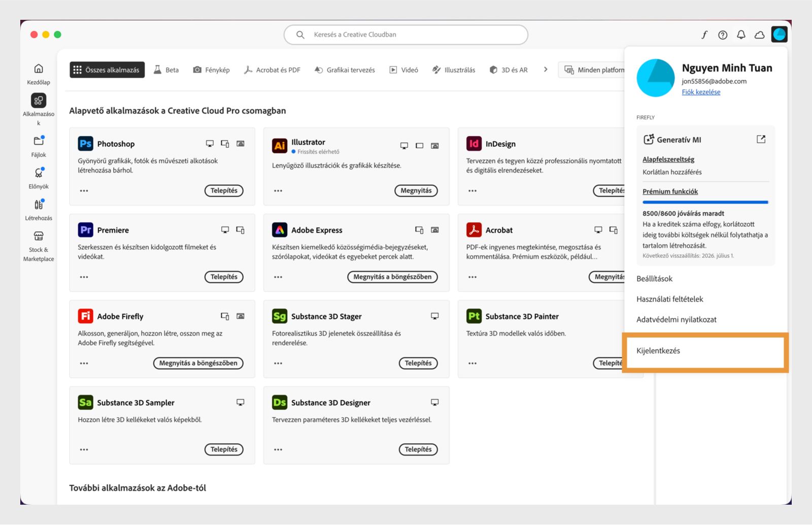812x525 pixels.
Task: Click the cloud sync status icon
Action: coord(760,35)
